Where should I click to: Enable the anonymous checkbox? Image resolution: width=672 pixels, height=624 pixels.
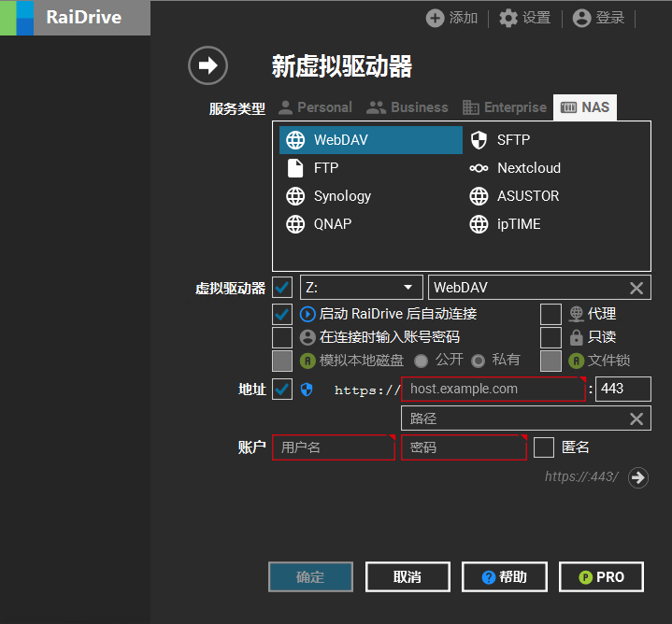click(544, 447)
